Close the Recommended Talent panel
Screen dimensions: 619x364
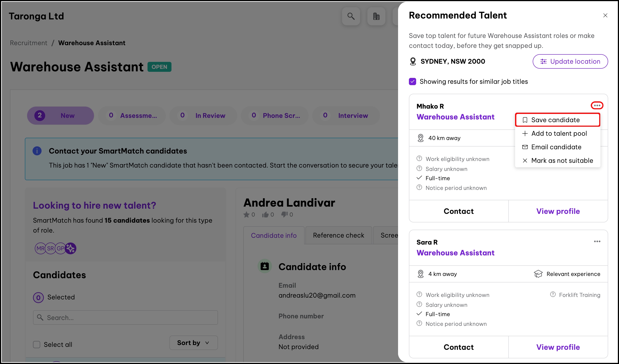[x=605, y=15]
